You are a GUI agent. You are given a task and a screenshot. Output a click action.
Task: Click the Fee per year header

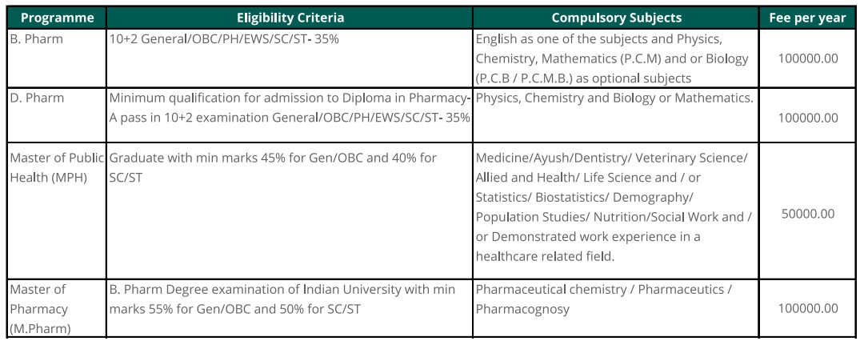[806, 17]
